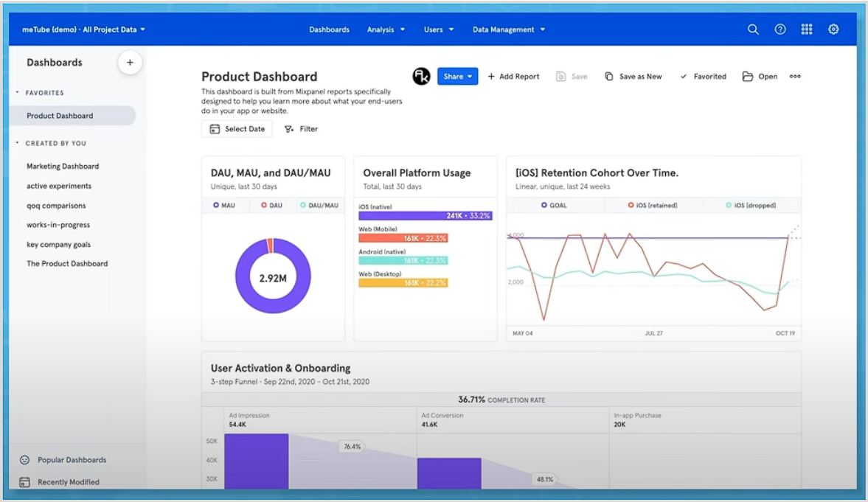The image size is (868, 502).
Task: Expand the Share dropdown button
Action: (x=457, y=77)
